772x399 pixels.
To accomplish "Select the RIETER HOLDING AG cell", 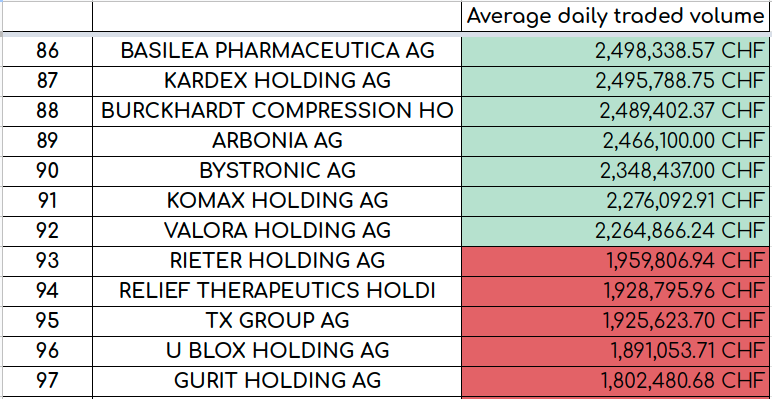I will click(x=277, y=261).
